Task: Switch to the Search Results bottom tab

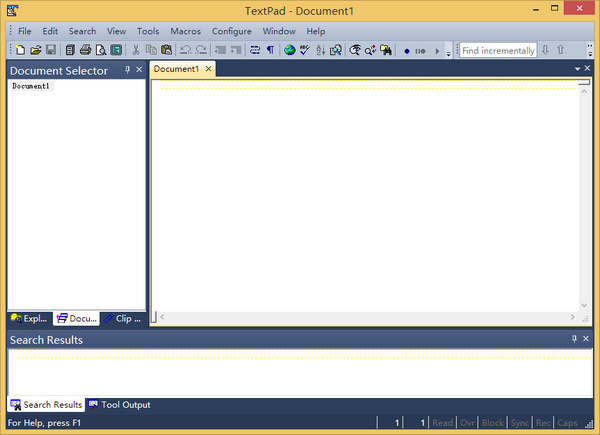Action: click(46, 405)
